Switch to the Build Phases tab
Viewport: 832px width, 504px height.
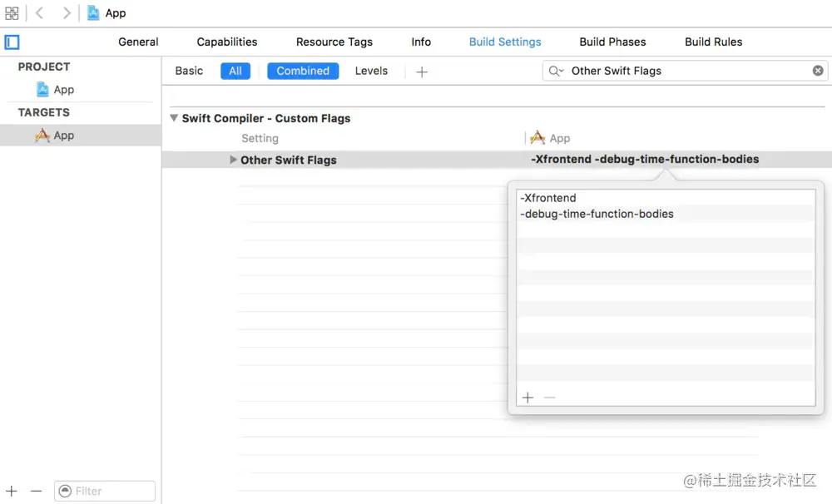pyautogui.click(x=612, y=42)
